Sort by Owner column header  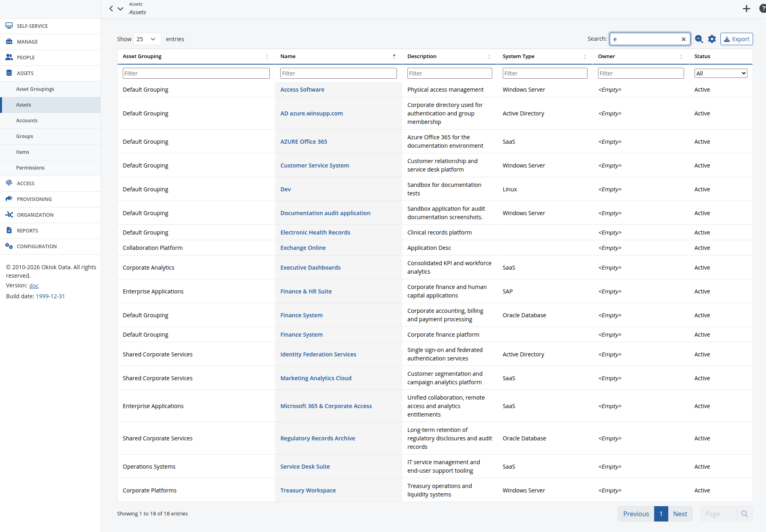point(640,57)
